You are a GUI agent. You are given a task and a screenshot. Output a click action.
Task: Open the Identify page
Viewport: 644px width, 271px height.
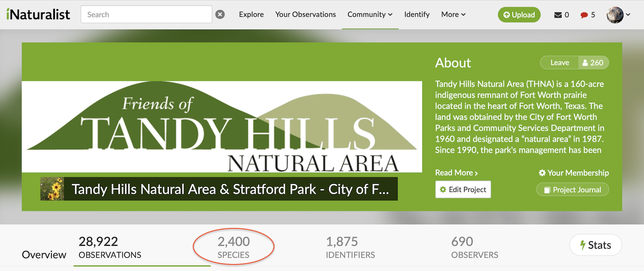(417, 14)
